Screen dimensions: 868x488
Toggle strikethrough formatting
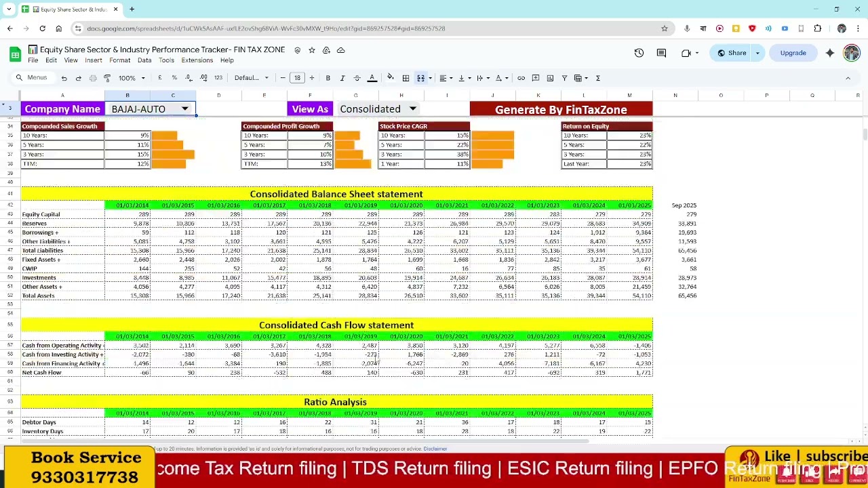point(357,78)
